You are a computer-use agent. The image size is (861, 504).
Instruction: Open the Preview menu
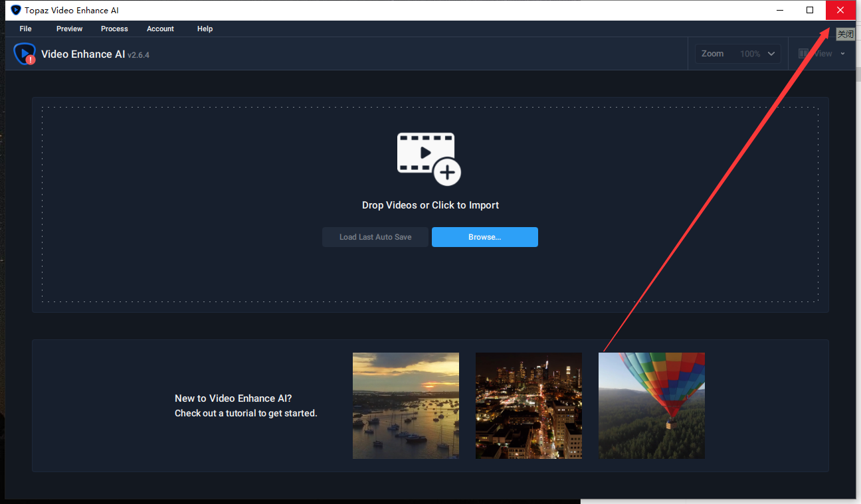click(x=70, y=29)
